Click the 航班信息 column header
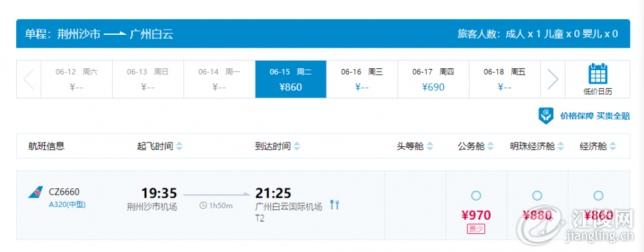The image size is (644, 252). point(46,146)
